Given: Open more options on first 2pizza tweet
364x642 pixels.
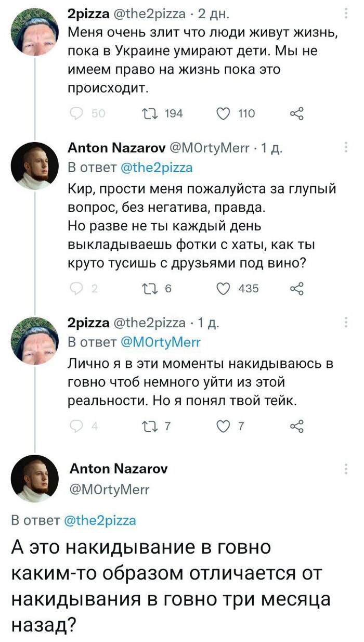Looking at the screenshot, I should tap(347, 12).
